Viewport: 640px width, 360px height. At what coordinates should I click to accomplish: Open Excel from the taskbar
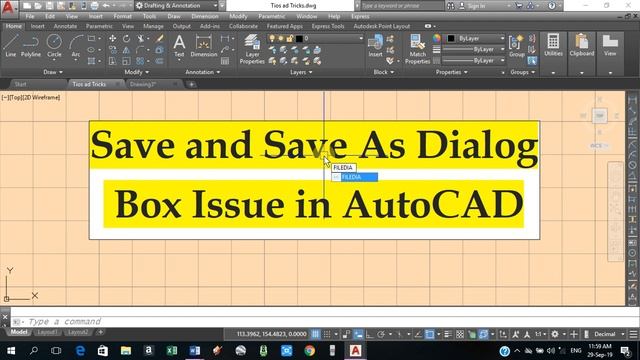[x=172, y=351]
